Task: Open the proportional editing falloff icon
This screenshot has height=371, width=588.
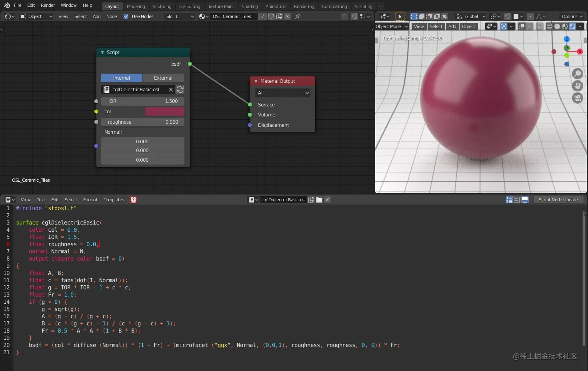Action: [x=540, y=16]
